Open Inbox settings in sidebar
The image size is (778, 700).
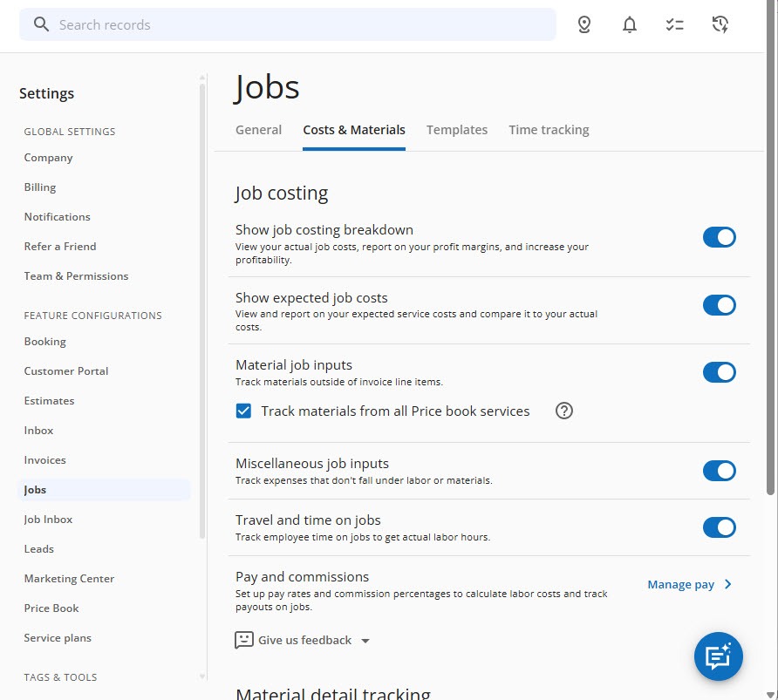coord(38,431)
